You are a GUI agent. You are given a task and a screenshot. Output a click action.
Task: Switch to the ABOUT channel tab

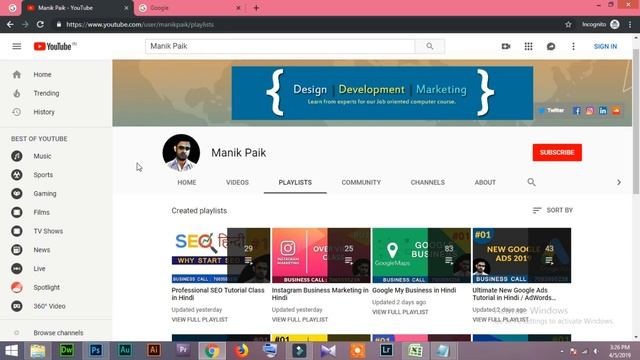point(485,182)
